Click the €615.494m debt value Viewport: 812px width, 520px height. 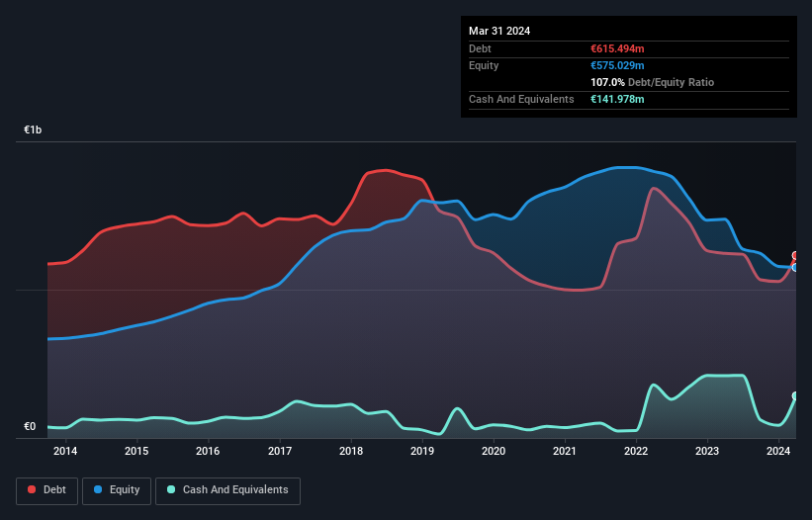coord(617,48)
